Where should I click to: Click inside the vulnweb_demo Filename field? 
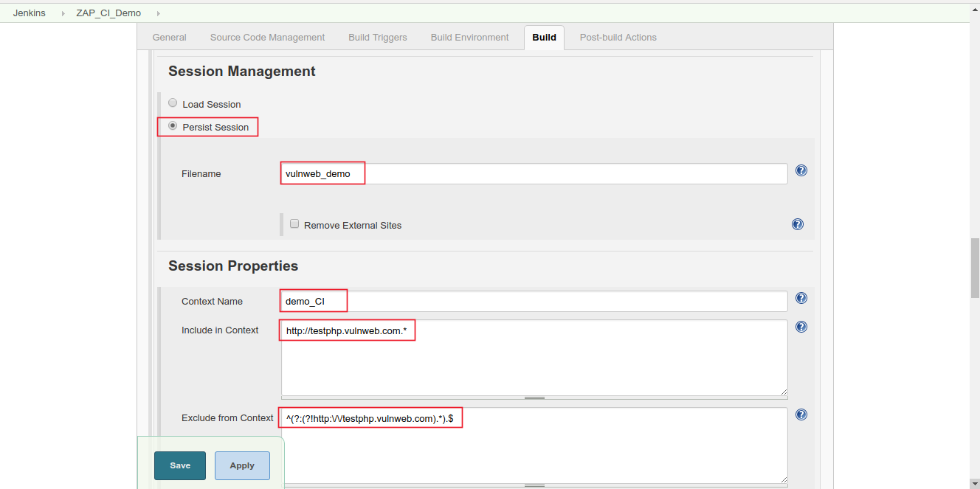(443, 173)
